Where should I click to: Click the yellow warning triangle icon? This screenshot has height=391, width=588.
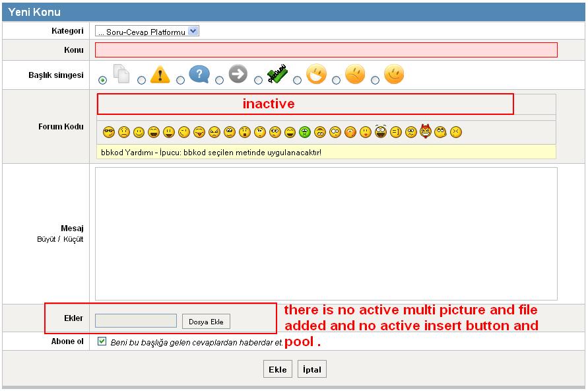pyautogui.click(x=160, y=75)
